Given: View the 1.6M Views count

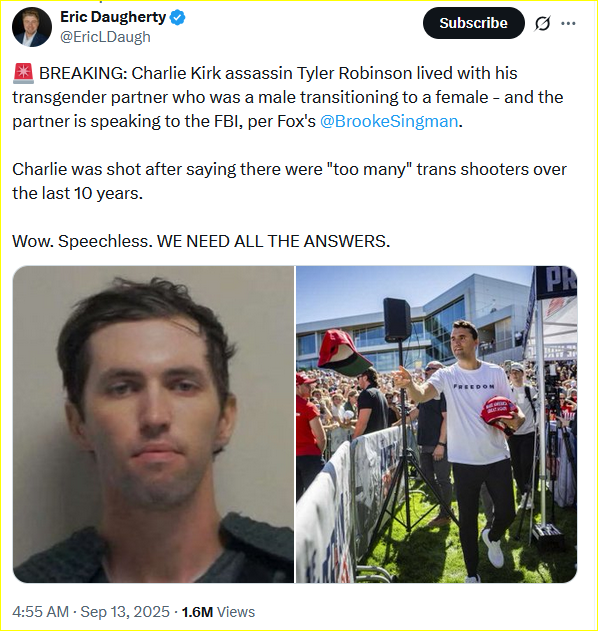Looking at the screenshot, I should tap(218, 612).
